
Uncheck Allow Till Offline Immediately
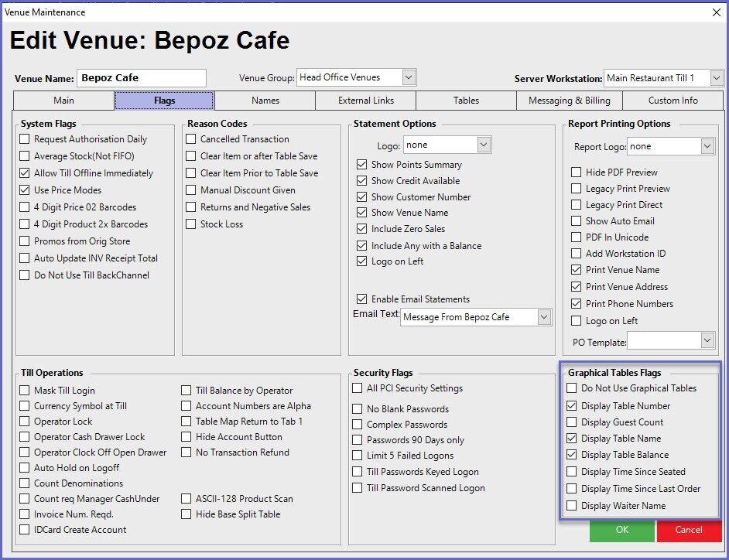coord(26,173)
